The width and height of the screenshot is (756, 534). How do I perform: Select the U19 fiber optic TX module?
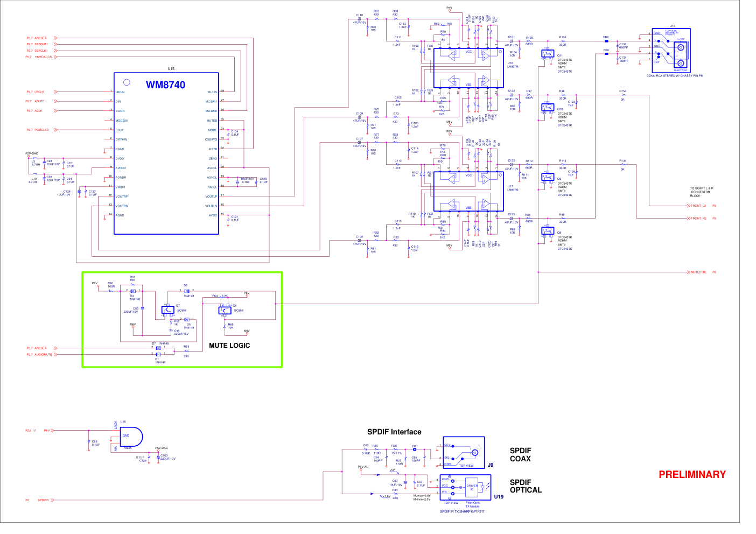point(466,487)
